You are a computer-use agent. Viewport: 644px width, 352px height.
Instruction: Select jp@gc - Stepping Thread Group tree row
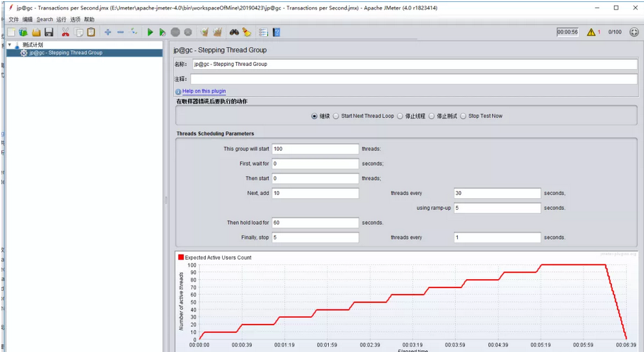85,53
